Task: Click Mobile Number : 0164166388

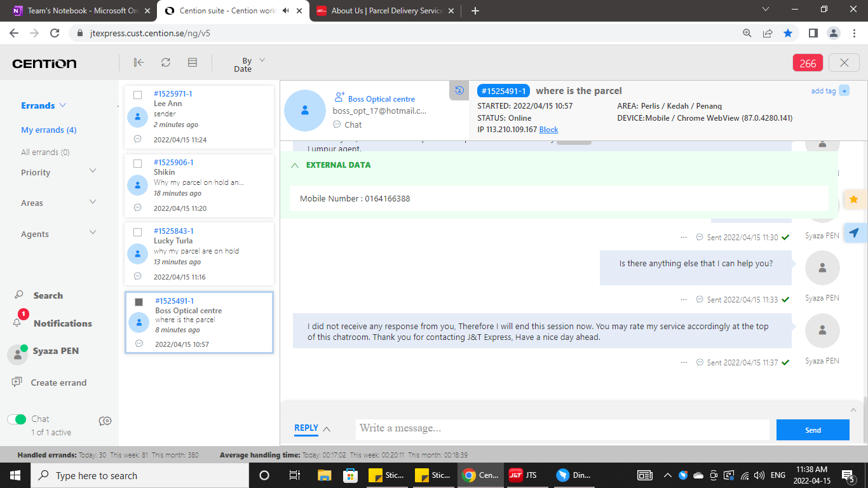Action: pyautogui.click(x=355, y=198)
